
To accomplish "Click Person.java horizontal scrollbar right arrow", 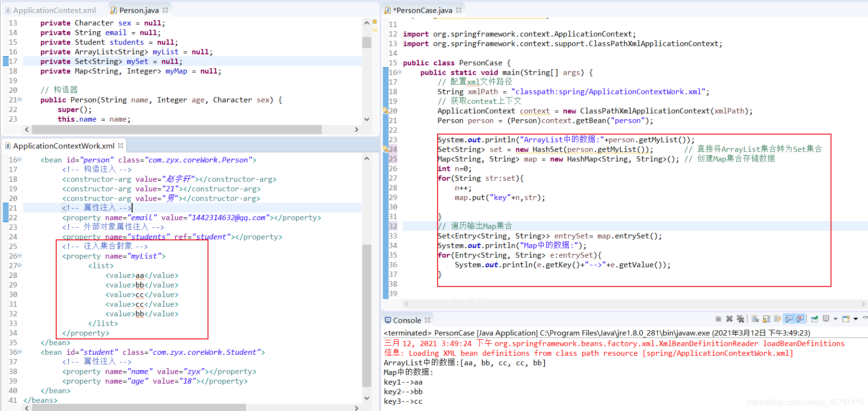I will click(356, 129).
